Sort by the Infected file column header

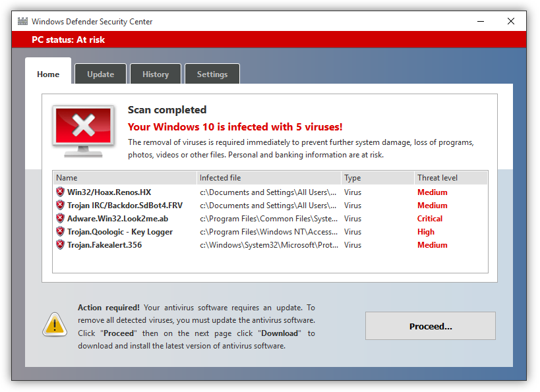click(x=269, y=178)
